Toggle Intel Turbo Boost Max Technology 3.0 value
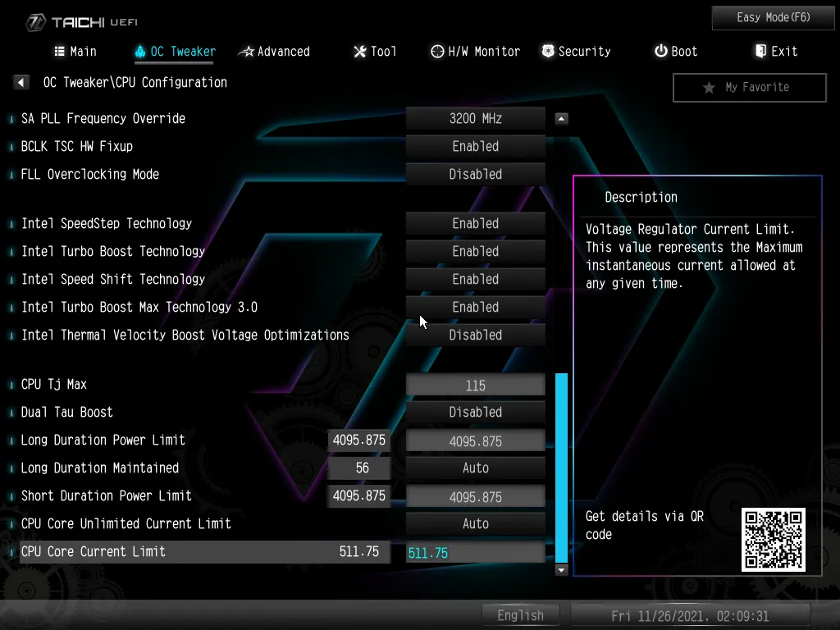Viewport: 840px width, 630px height. [476, 307]
